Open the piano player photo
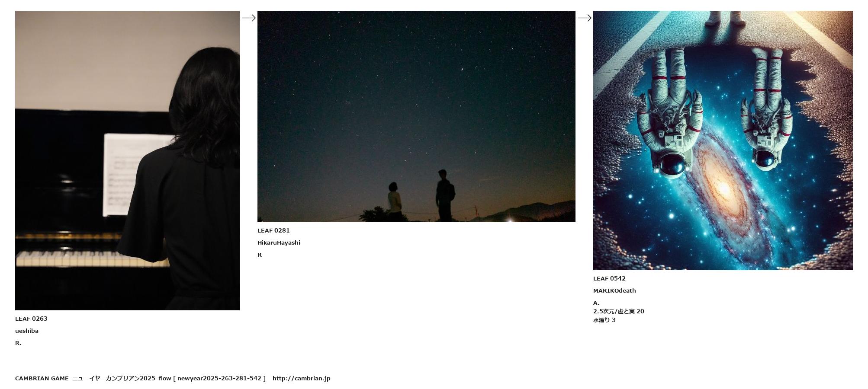868x389 pixels. click(127, 160)
